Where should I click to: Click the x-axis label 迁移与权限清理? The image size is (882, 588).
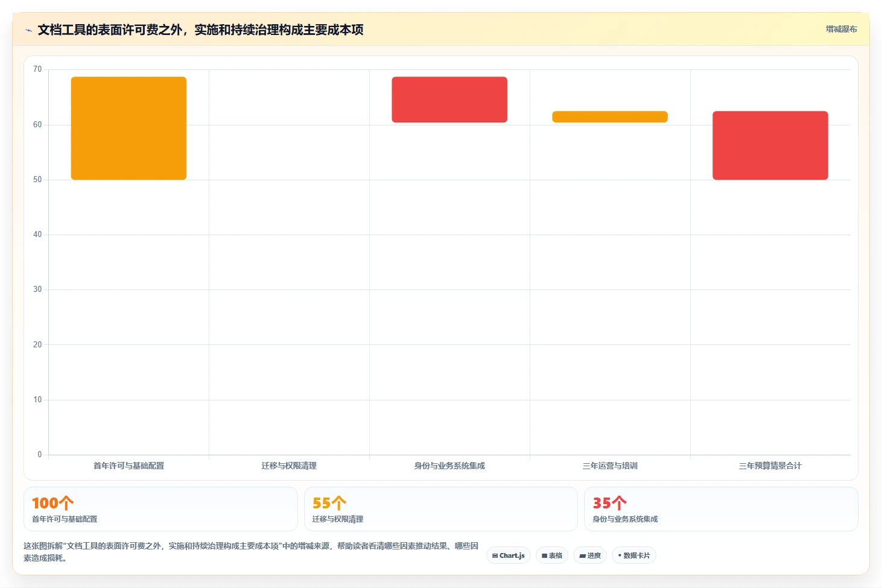[x=289, y=466]
